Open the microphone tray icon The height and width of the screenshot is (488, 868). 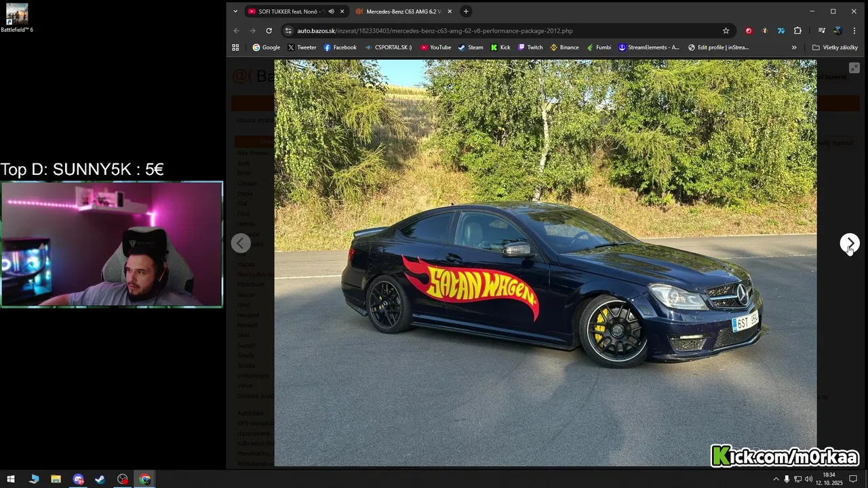click(x=787, y=479)
